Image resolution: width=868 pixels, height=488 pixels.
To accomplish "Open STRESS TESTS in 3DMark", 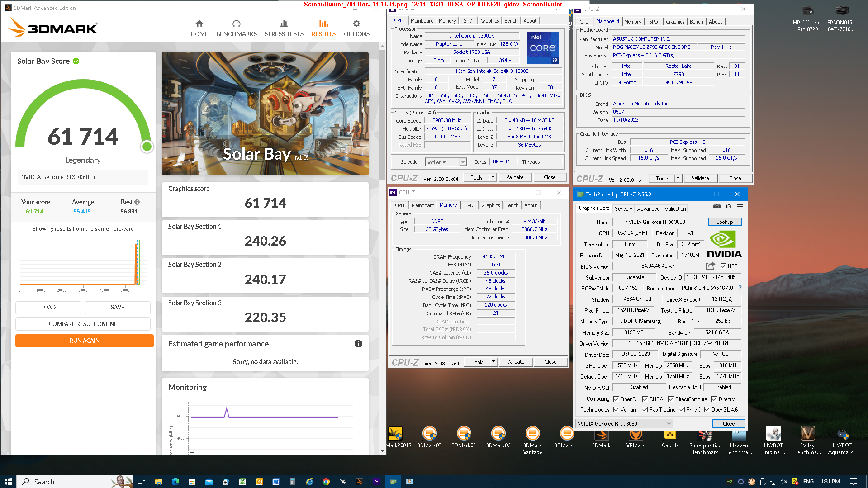I will tap(284, 28).
